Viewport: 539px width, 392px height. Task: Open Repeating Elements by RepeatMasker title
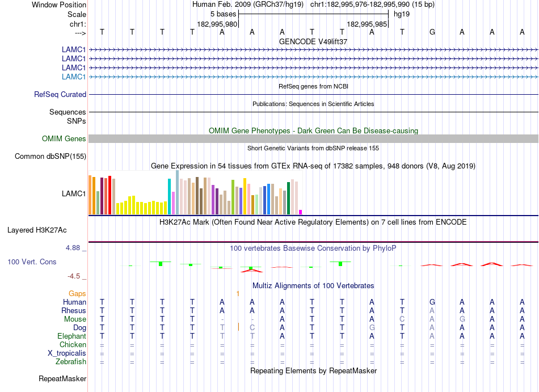pyautogui.click(x=313, y=370)
